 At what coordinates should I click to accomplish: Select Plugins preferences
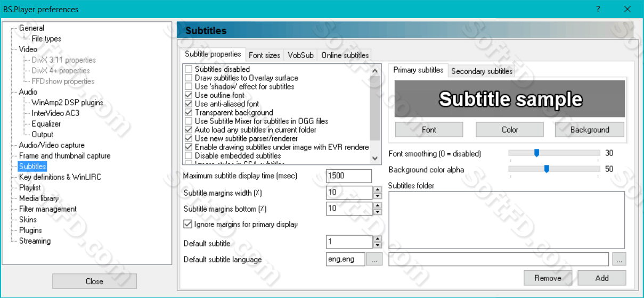(30, 230)
